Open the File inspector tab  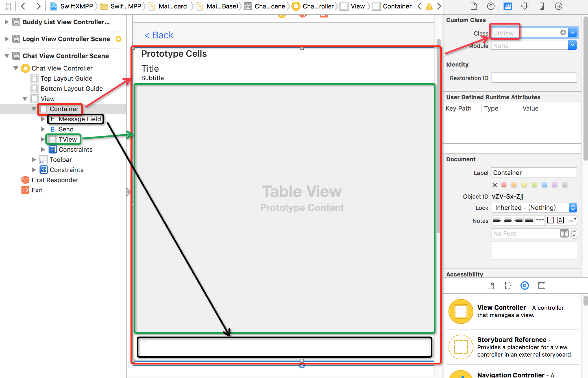click(474, 6)
